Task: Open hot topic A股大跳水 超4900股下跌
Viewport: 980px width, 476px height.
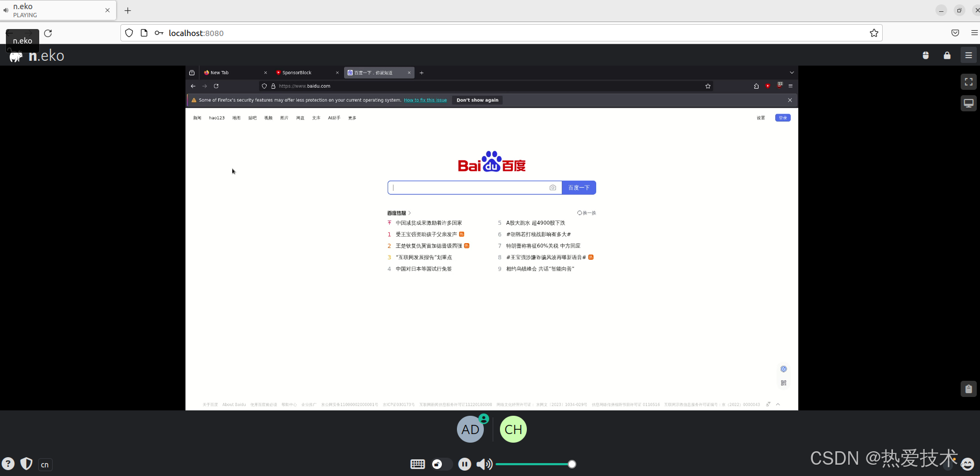Action: 535,223
